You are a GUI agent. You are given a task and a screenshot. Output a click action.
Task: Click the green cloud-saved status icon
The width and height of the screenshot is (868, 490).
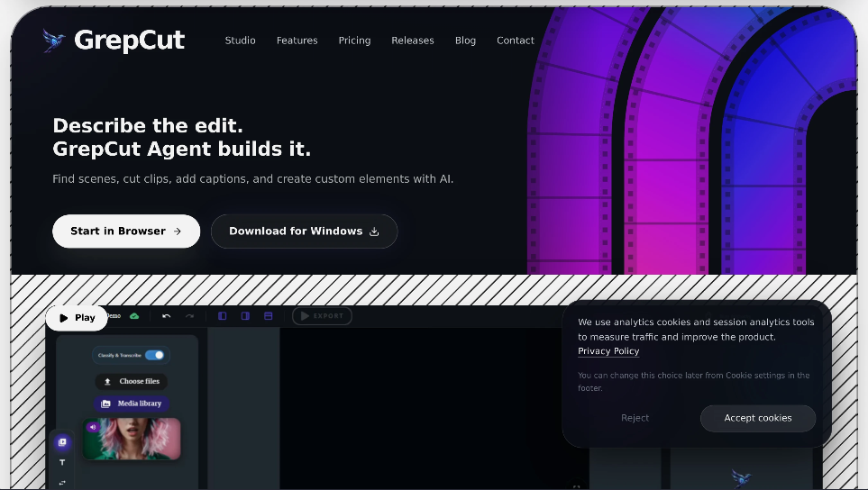click(134, 316)
